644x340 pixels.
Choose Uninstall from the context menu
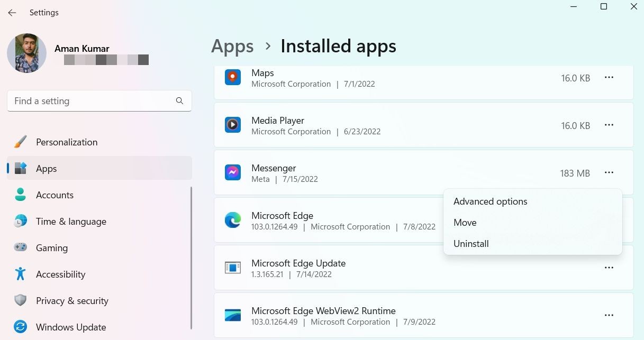tap(533, 244)
